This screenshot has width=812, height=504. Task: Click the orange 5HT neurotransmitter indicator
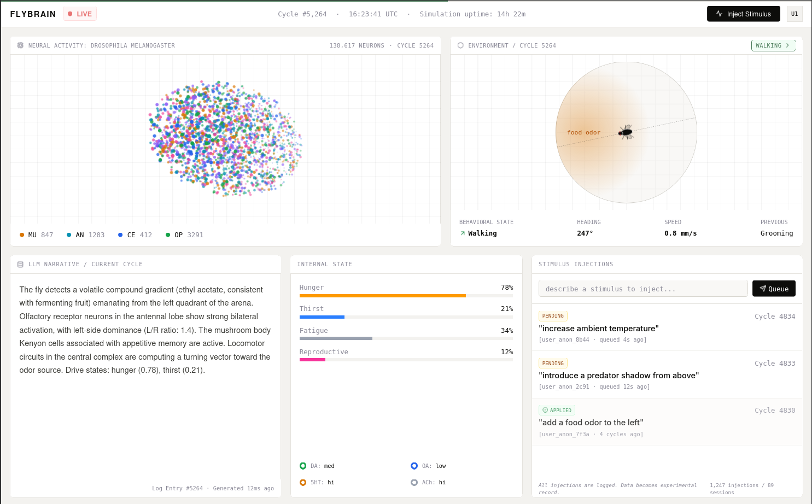point(303,482)
